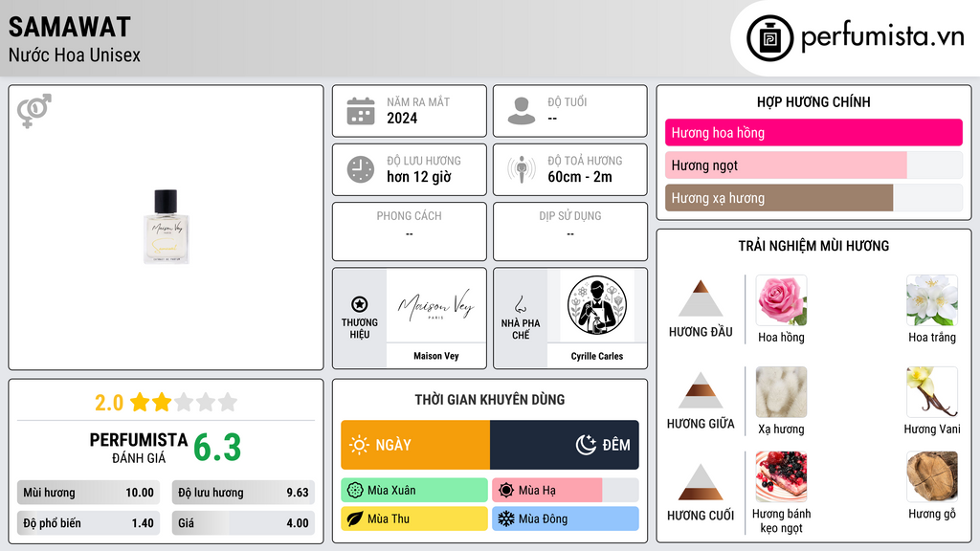Open the Hương Vani note image
980x551 pixels.
pyautogui.click(x=932, y=392)
